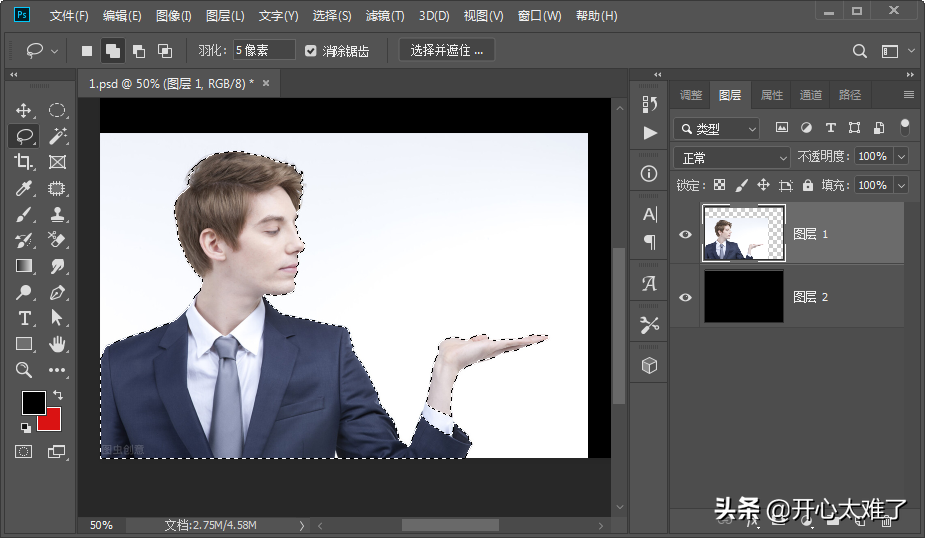925x538 pixels.
Task: Click the 选择并遮住 button
Action: pos(447,50)
